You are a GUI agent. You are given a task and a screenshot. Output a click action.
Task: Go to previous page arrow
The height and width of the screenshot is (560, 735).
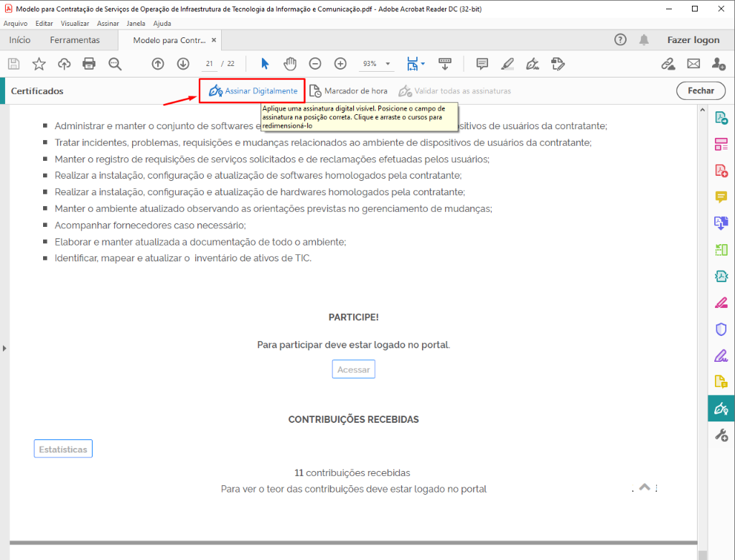point(158,64)
